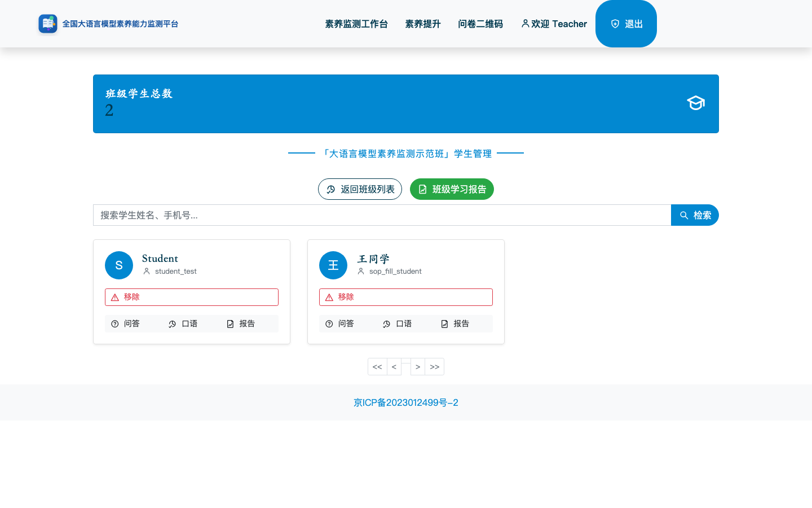This screenshot has width=812, height=508.
Task: Log out with the 退出 button
Action: [626, 24]
